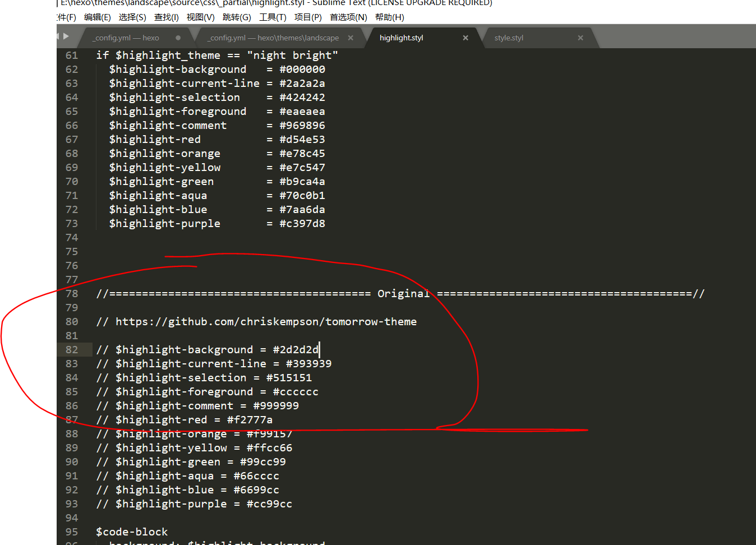
Task: Click the "night bright" theme string
Action: tap(293, 56)
